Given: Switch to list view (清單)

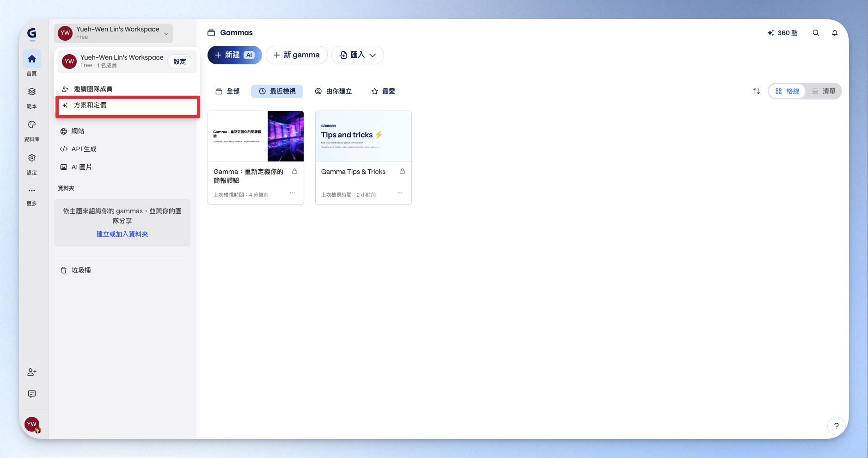Looking at the screenshot, I should pos(824,91).
